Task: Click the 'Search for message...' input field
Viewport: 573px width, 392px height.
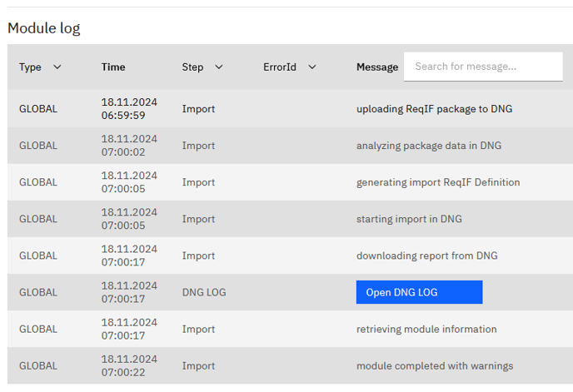Action: (x=483, y=67)
